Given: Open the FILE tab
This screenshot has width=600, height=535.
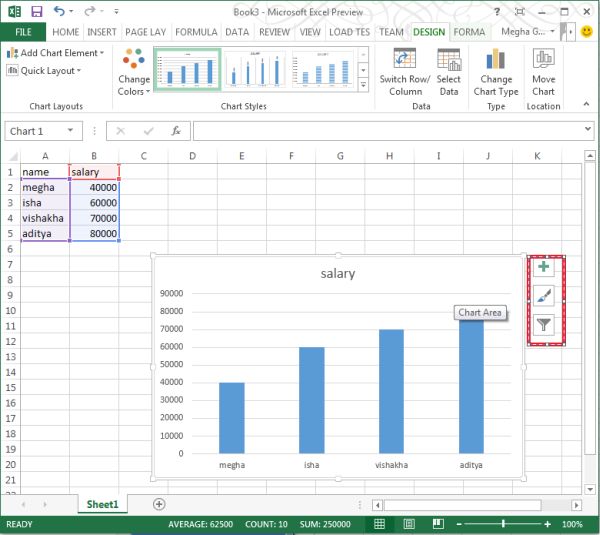Looking at the screenshot, I should click(x=22, y=32).
